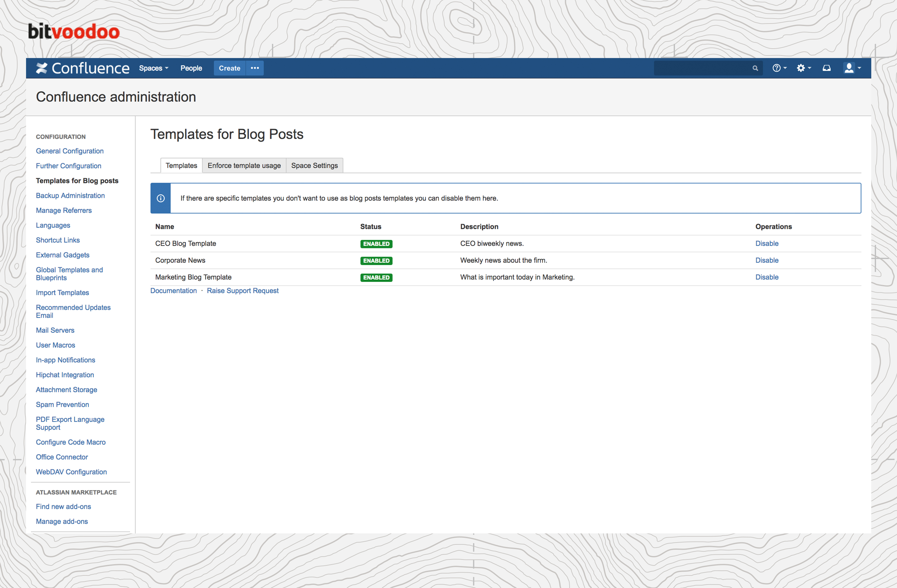Open General Configuration in the sidebar
This screenshot has height=588, width=897.
70,151
